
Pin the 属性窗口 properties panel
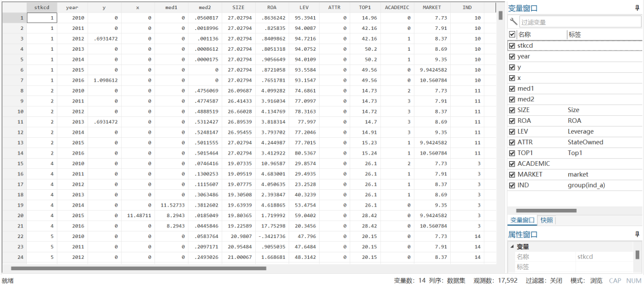pyautogui.click(x=637, y=234)
